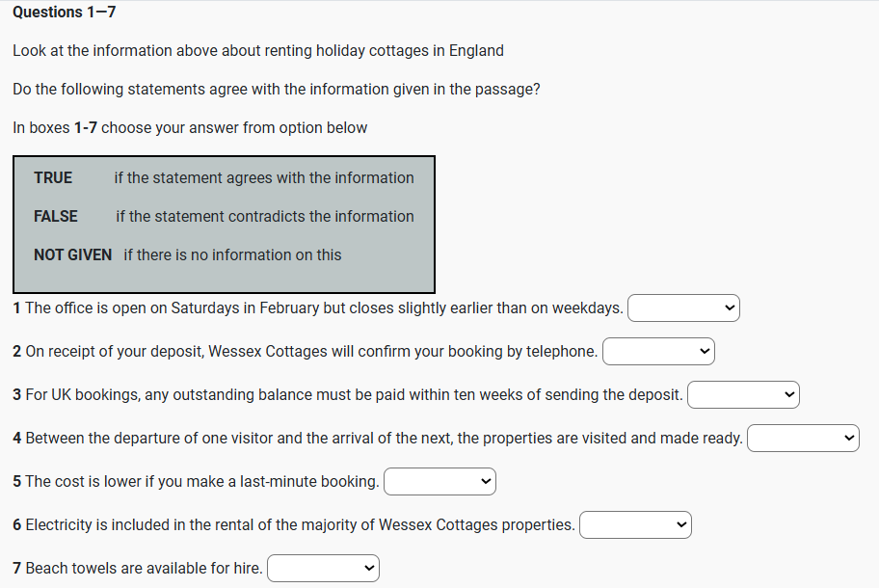This screenshot has width=879, height=588.
Task: Click statement 4 about properties made ready
Action: [x=378, y=439]
